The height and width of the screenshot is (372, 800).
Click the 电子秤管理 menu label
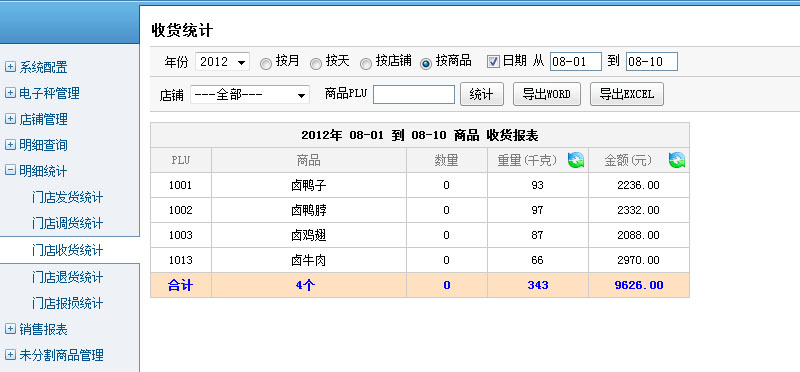pos(49,93)
